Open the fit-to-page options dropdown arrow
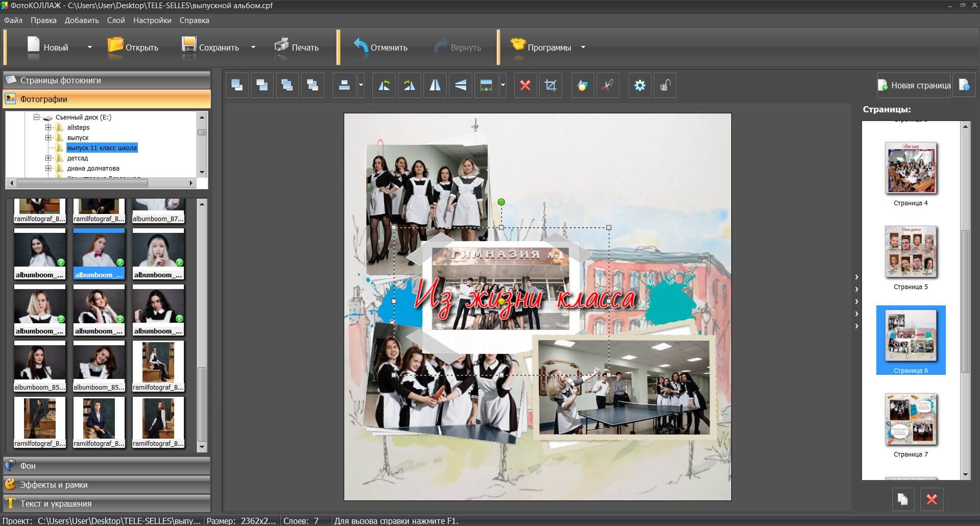Image resolution: width=980 pixels, height=526 pixels. click(503, 85)
